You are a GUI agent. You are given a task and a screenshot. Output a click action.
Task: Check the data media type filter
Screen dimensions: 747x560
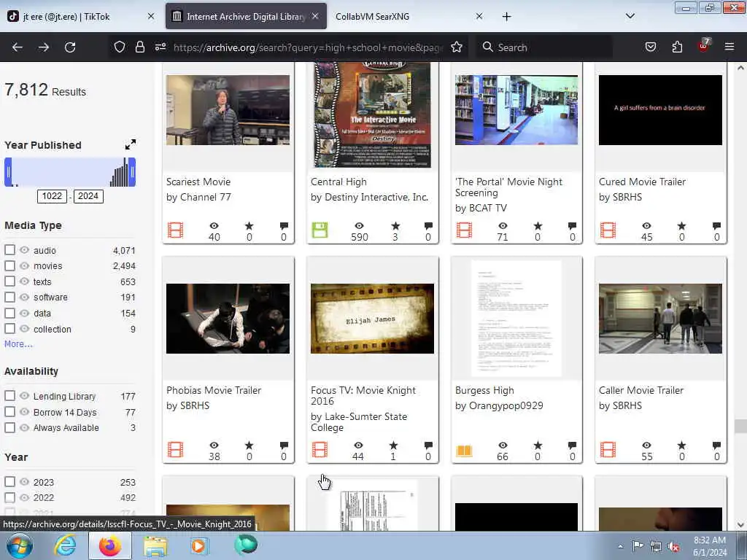click(x=10, y=313)
